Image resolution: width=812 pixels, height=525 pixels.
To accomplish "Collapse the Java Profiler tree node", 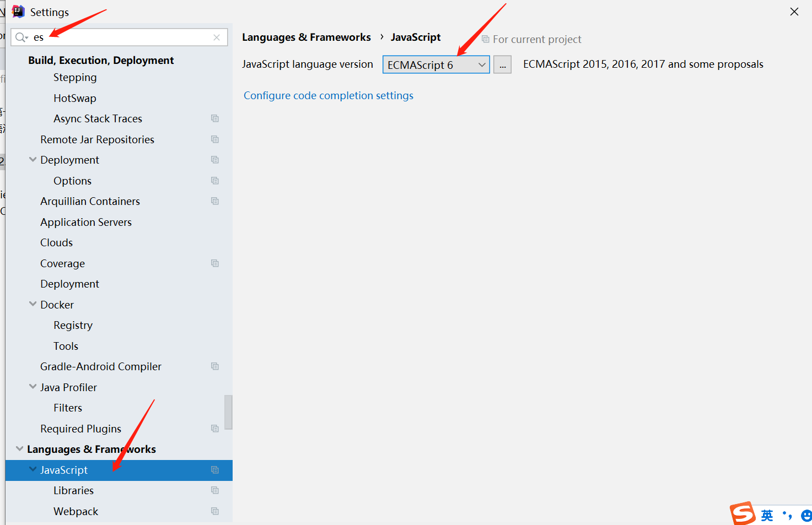I will 33,387.
